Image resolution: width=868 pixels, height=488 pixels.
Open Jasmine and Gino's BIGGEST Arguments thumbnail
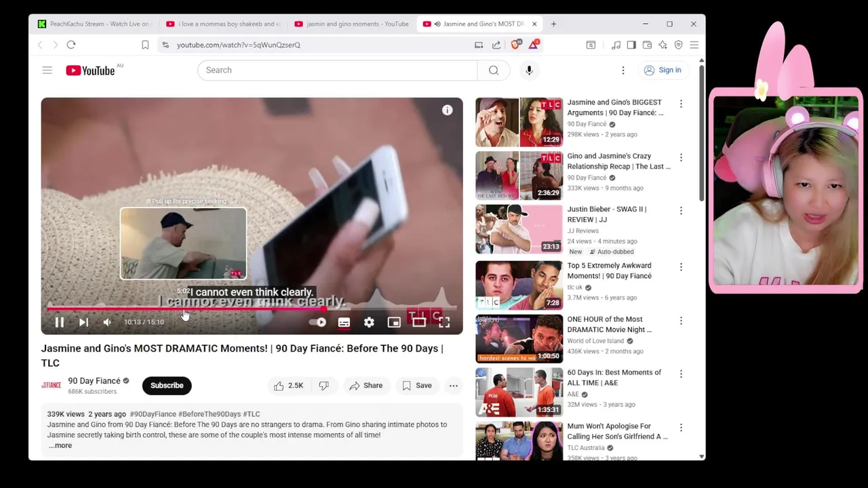(x=519, y=122)
